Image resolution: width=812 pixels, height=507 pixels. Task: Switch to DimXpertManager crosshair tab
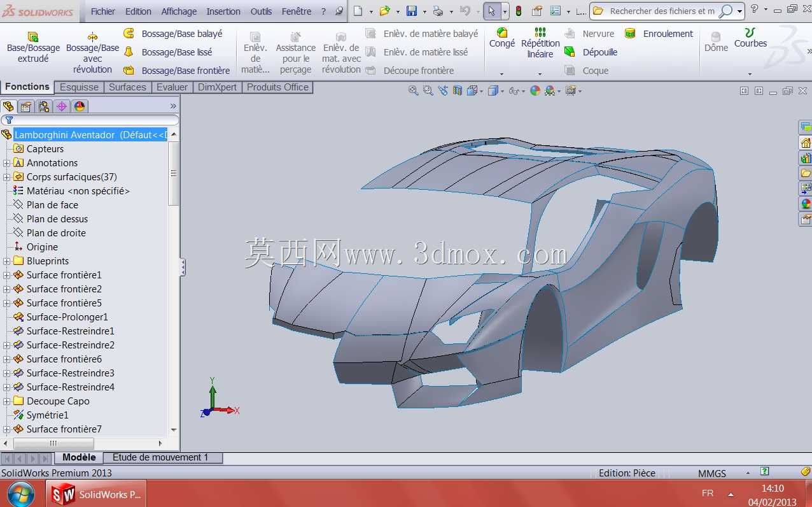pyautogui.click(x=62, y=106)
